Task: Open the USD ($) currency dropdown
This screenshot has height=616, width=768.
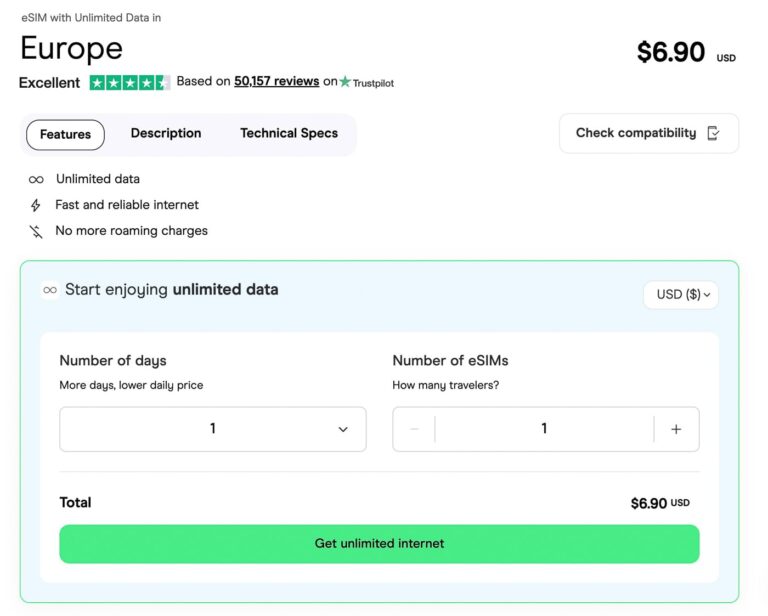Action: (x=680, y=295)
